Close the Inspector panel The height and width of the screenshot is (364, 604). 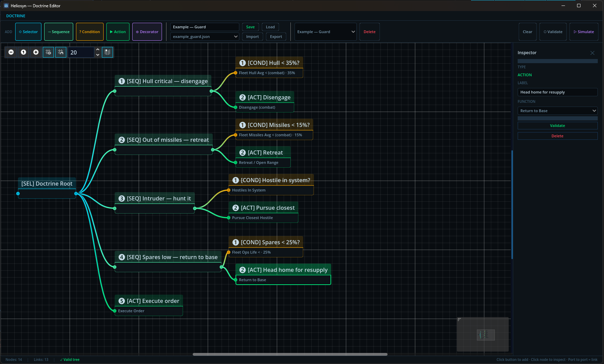(592, 53)
